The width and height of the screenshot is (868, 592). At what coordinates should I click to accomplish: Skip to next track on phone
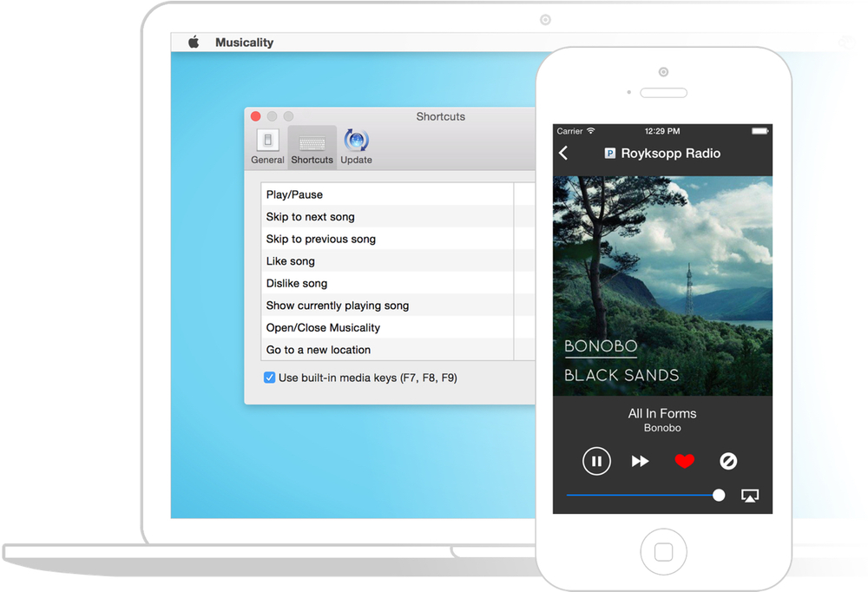click(x=641, y=461)
